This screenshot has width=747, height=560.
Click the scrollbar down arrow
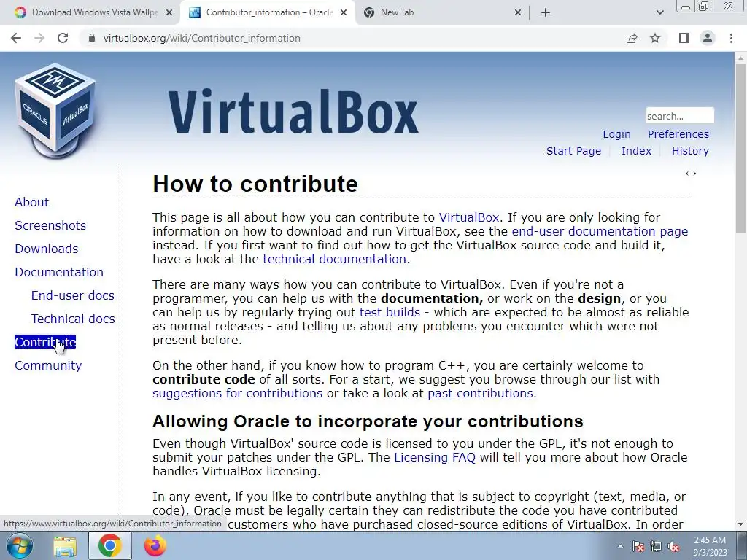click(740, 524)
